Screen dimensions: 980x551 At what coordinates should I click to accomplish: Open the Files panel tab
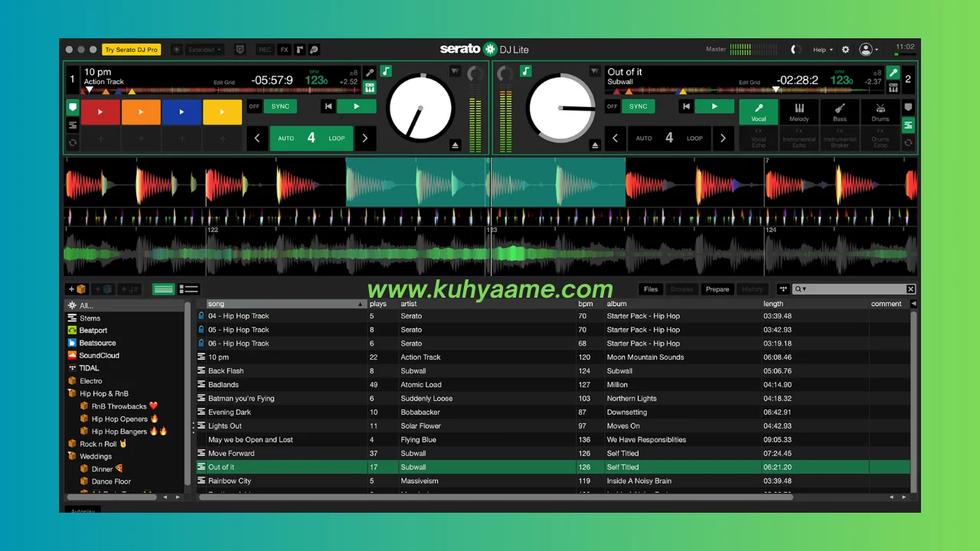(x=651, y=289)
